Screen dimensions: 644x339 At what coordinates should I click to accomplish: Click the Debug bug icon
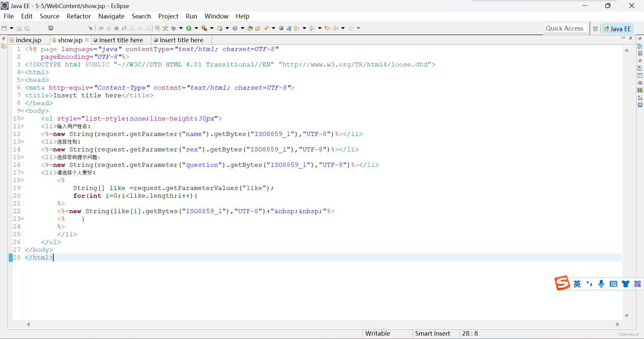tap(173, 28)
